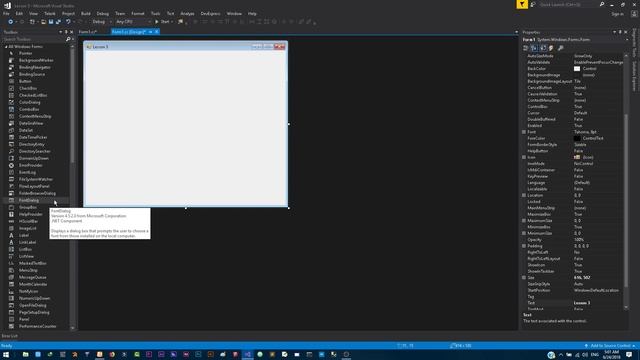Select the OpenFileDialog toolbox component
The height and width of the screenshot is (360, 640).
tap(33, 305)
